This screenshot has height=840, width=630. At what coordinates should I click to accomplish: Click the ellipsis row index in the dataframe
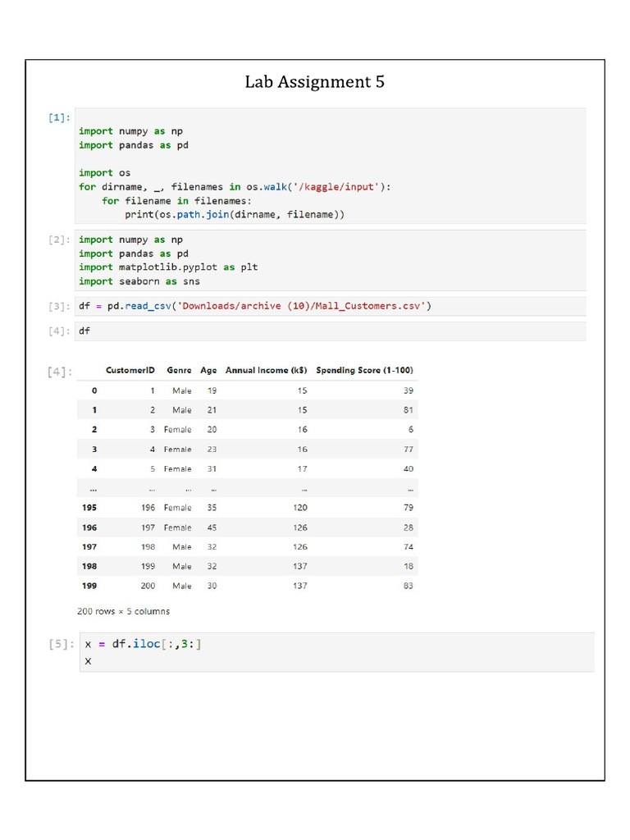point(94,489)
